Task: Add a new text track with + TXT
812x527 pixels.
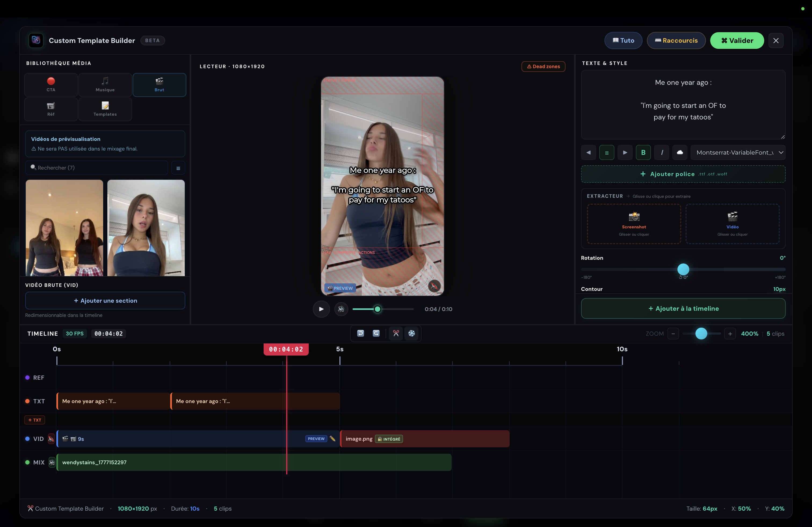Action: click(35, 420)
